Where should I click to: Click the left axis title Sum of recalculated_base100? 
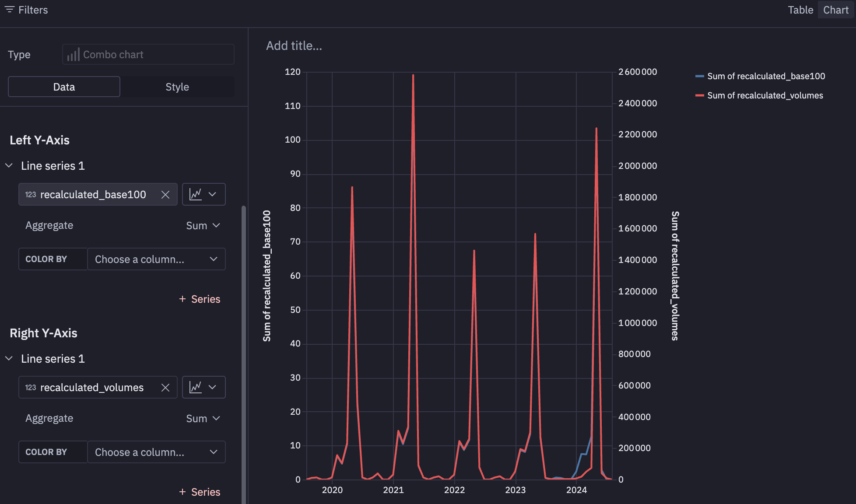(267, 276)
